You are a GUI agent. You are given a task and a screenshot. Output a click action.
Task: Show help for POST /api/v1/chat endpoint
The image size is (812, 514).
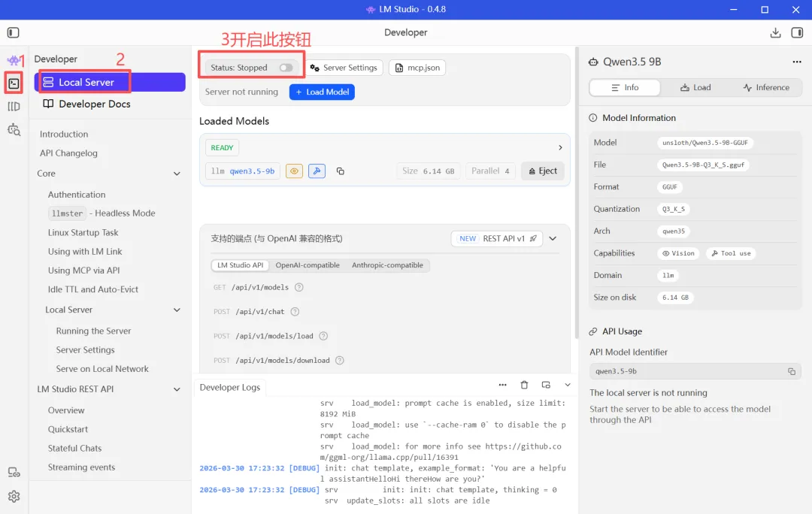click(x=295, y=312)
